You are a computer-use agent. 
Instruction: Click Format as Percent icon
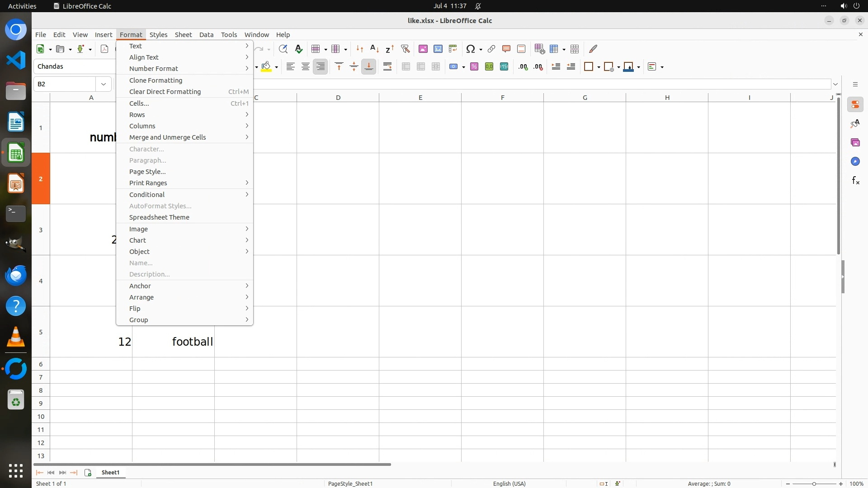[474, 67]
